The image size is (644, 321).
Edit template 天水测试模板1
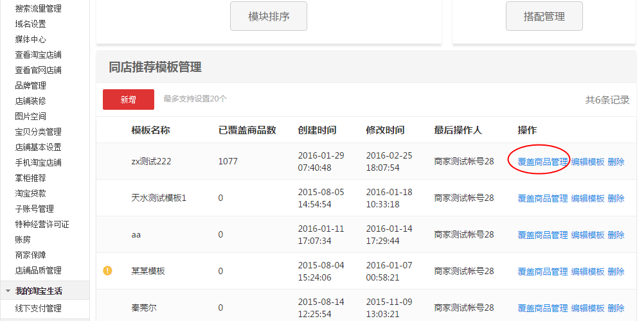pos(587,198)
